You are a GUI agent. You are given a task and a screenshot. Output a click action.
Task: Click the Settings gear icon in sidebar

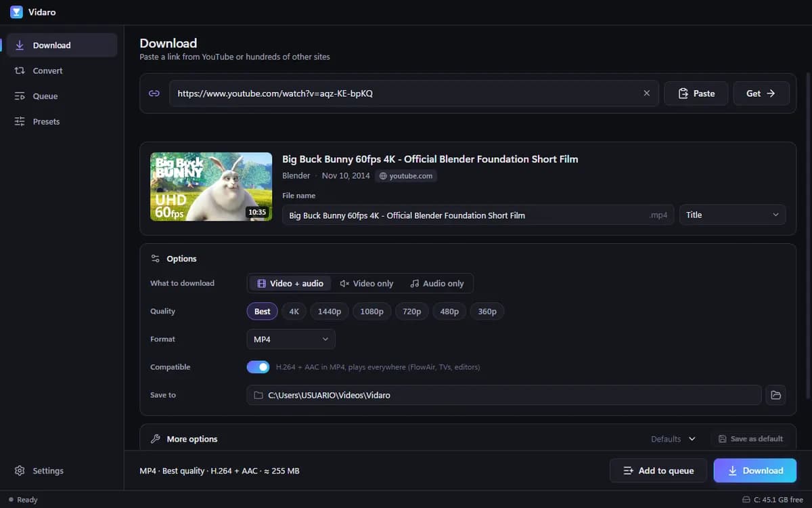pos(20,471)
